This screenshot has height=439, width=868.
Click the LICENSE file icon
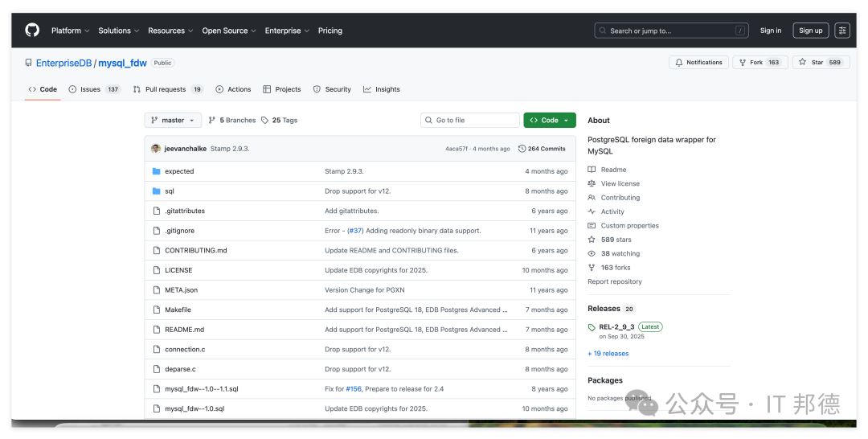click(x=156, y=270)
